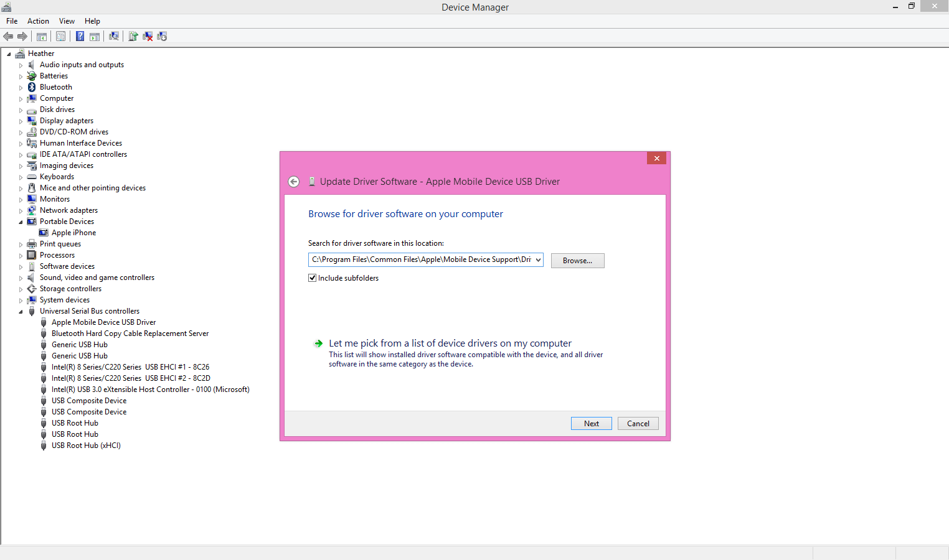Collapse the Heather root node
949x560 pixels.
9,54
